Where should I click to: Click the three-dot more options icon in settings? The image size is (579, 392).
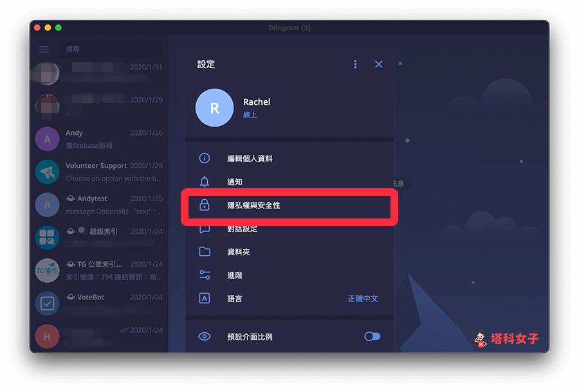[355, 64]
